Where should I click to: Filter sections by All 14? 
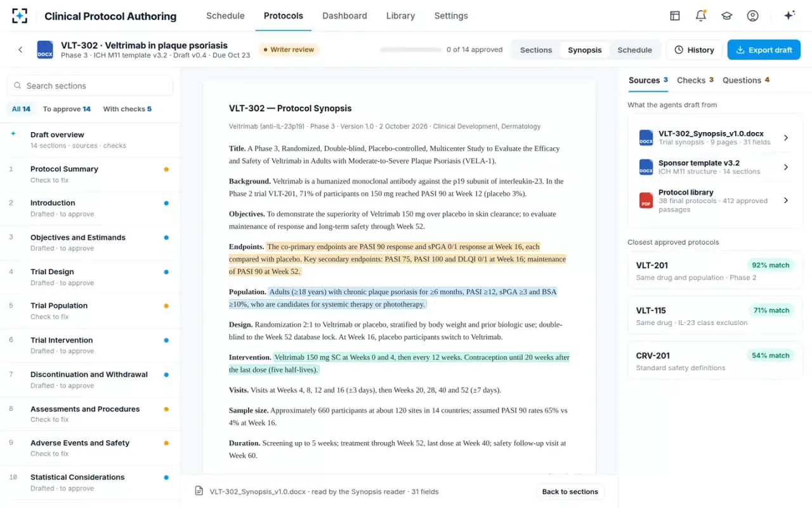22,109
